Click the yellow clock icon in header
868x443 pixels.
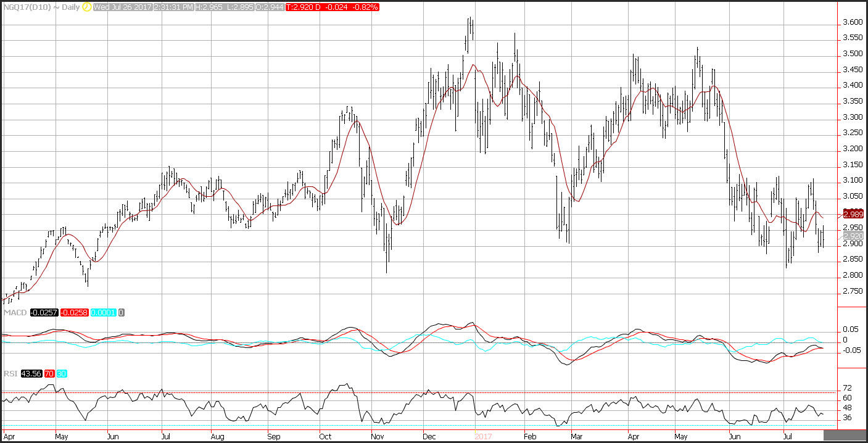pos(86,7)
